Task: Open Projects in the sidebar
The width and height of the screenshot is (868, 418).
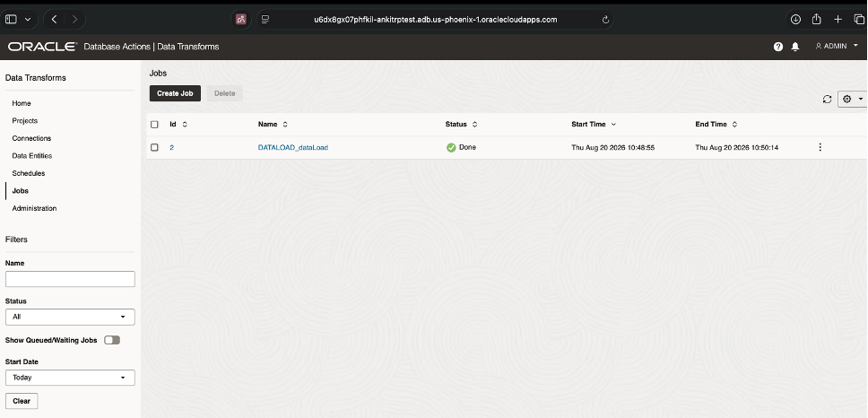Action: (x=25, y=121)
